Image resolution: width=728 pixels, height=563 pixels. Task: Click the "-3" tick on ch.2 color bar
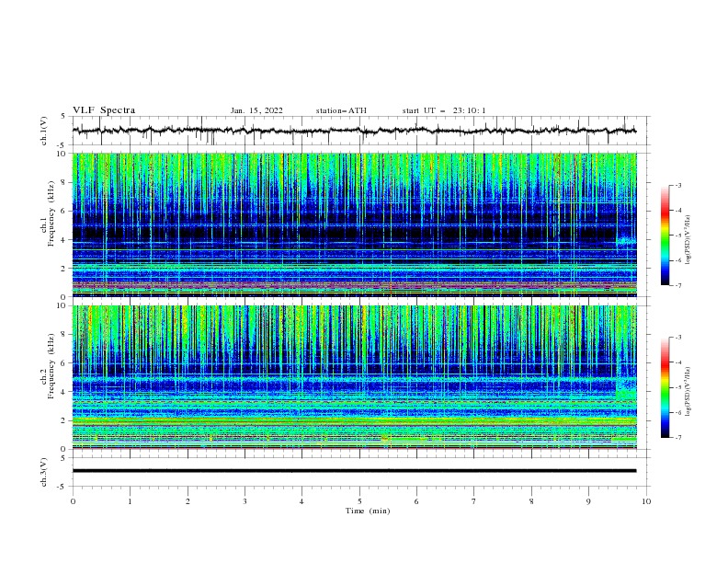click(x=678, y=338)
